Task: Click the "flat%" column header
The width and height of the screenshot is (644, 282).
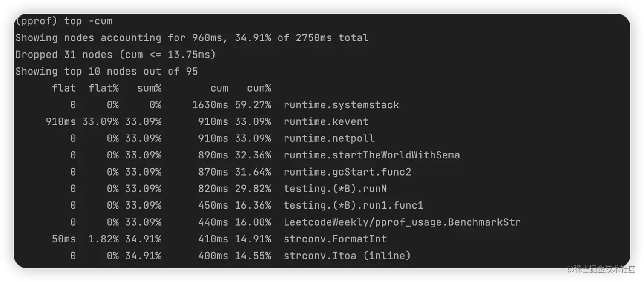Action: [103, 88]
